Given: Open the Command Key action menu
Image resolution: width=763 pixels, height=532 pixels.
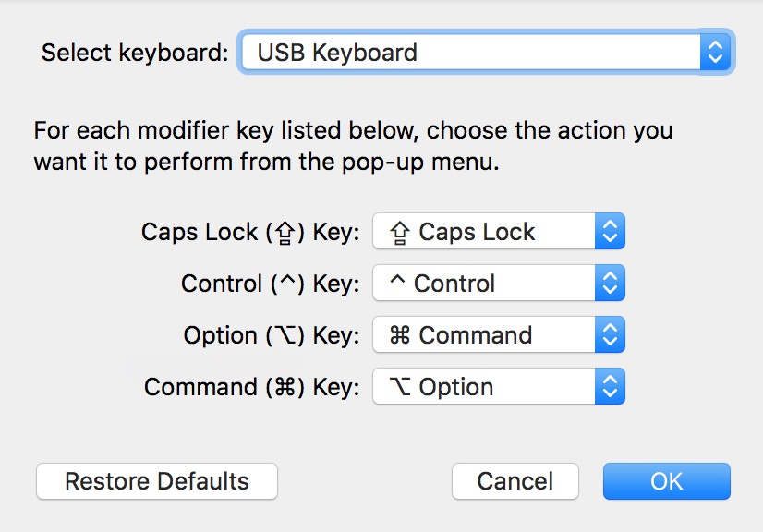Looking at the screenshot, I should point(490,387).
